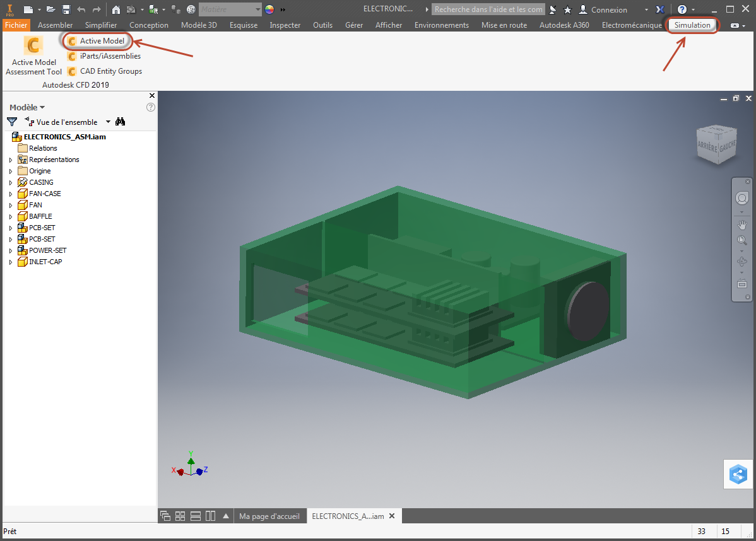Screen dimensions: 756x541
Task: Close the ELECTRONICS_A...iam document tab
Action: point(392,516)
